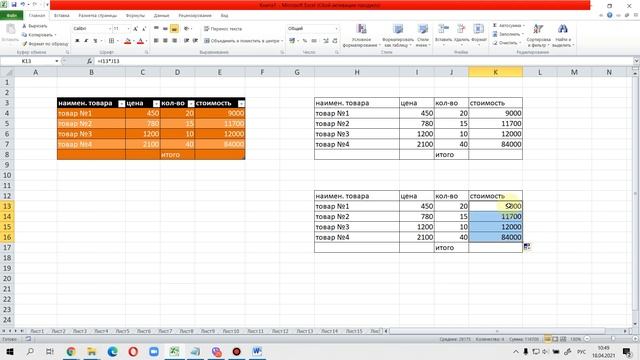The width and height of the screenshot is (640, 360).
Task: Open Google Chrome from the taskbar
Action: tap(71, 351)
